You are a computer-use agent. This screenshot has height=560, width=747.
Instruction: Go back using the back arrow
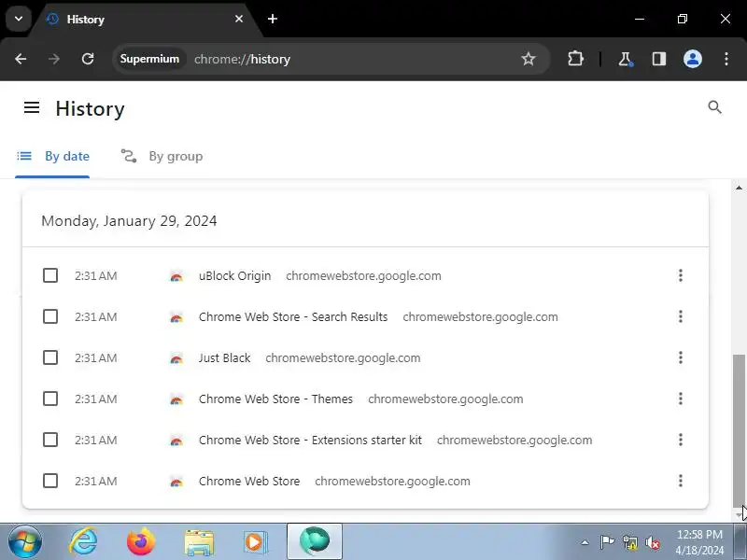click(x=21, y=59)
